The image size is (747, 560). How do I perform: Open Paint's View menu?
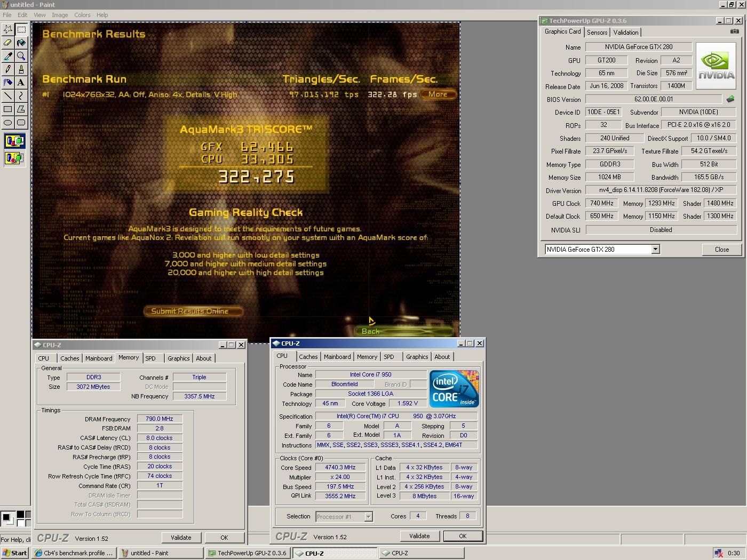[x=39, y=15]
